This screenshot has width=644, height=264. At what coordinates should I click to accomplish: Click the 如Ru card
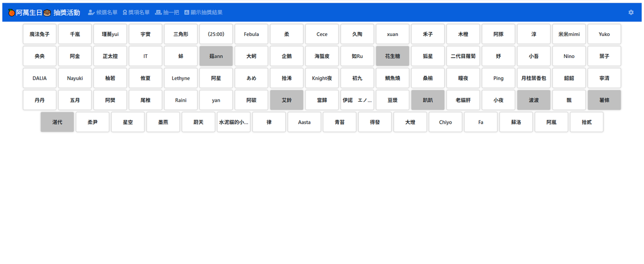pyautogui.click(x=357, y=56)
